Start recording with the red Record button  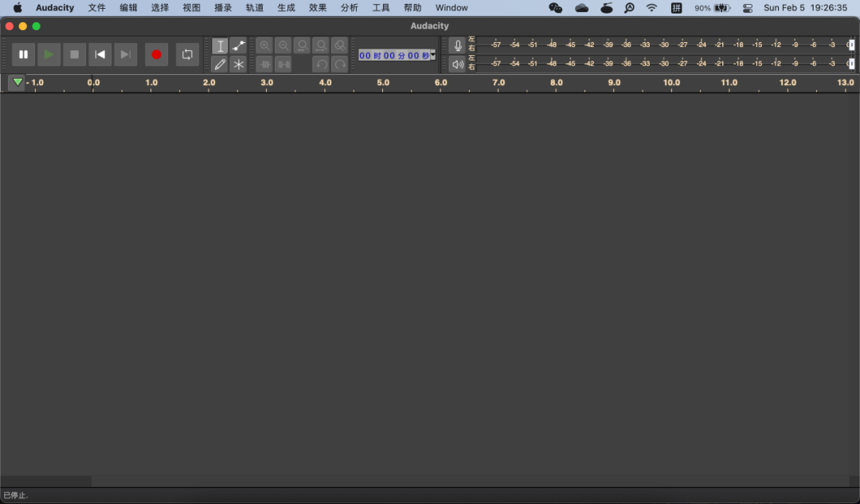(156, 54)
